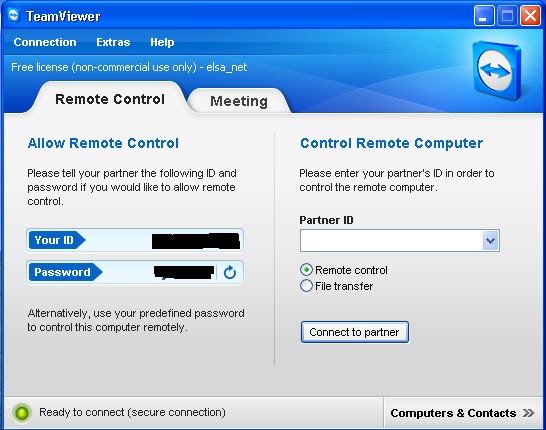
Task: Open the Computers & Contacts panel
Action: point(462,413)
